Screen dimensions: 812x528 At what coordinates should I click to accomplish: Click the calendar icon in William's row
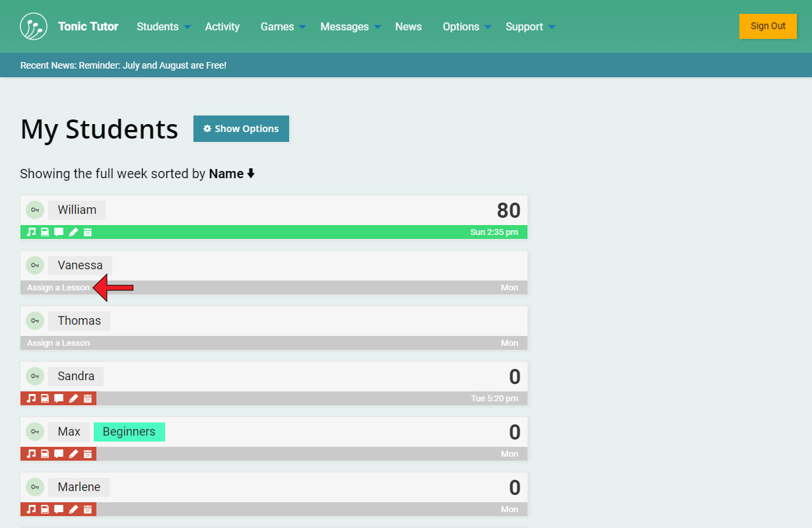pyautogui.click(x=88, y=232)
